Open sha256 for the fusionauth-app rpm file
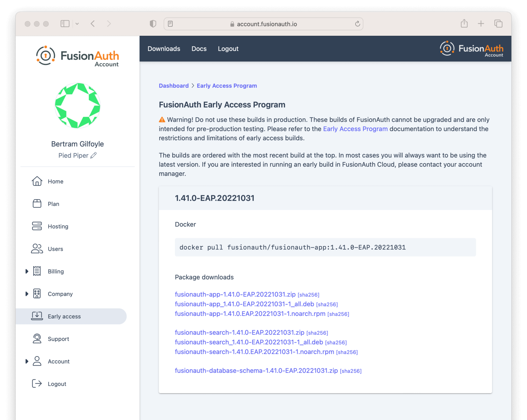 338,314
